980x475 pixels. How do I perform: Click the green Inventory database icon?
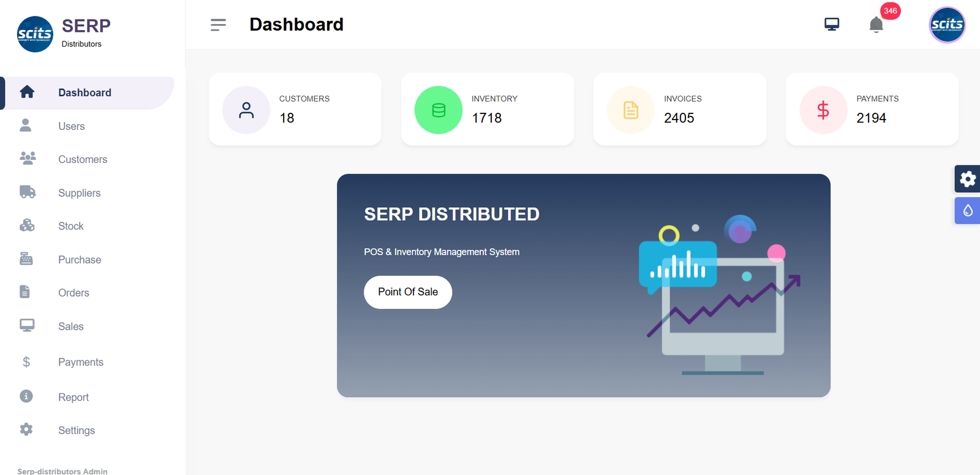click(x=439, y=110)
